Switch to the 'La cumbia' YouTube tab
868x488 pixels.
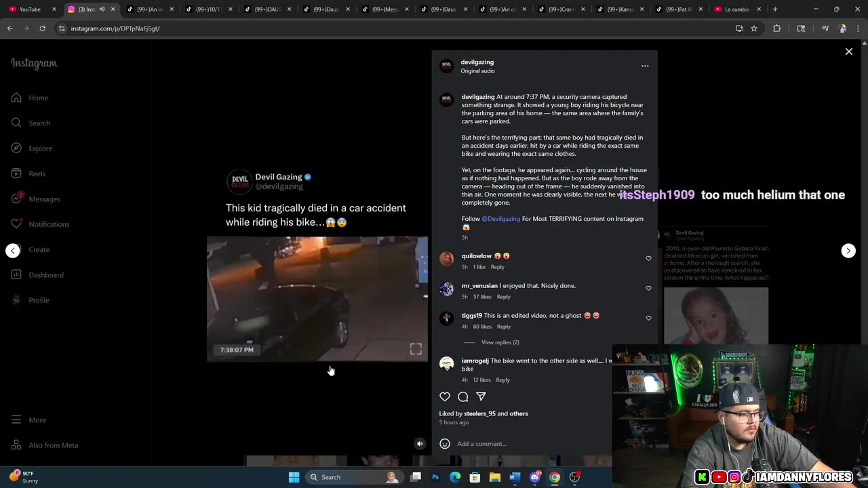[736, 9]
